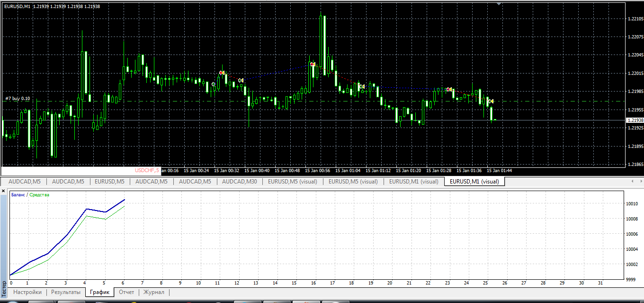644x303 pixels.
Task: Select the trade marker near 01:28
Action: (449, 89)
